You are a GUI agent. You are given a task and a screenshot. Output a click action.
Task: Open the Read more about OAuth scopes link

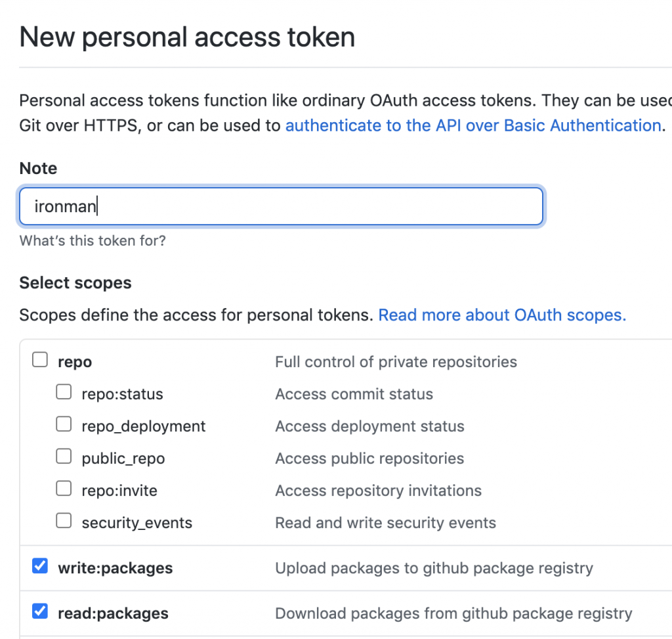pos(502,315)
